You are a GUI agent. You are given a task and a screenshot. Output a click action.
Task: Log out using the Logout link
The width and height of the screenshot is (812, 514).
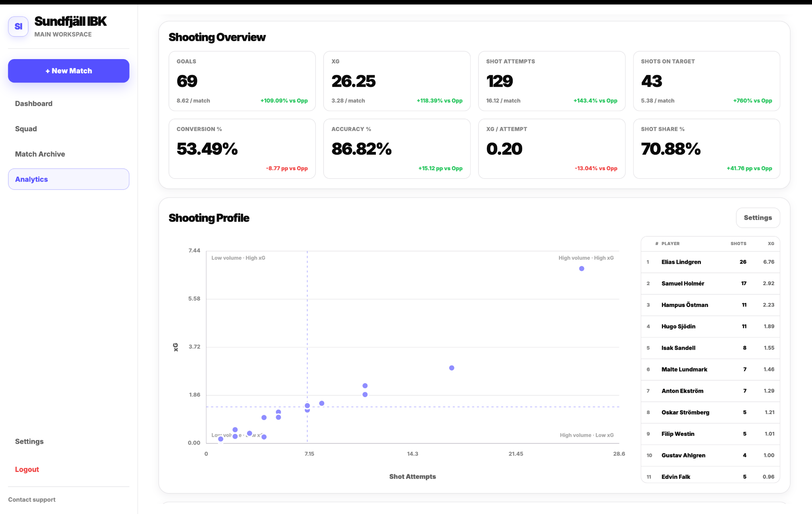27,469
